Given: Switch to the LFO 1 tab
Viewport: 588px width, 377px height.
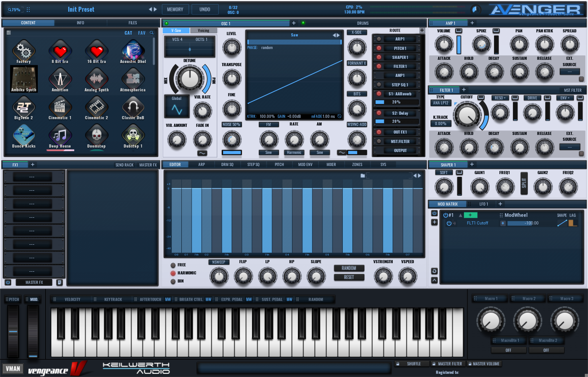Looking at the screenshot, I should point(484,204).
